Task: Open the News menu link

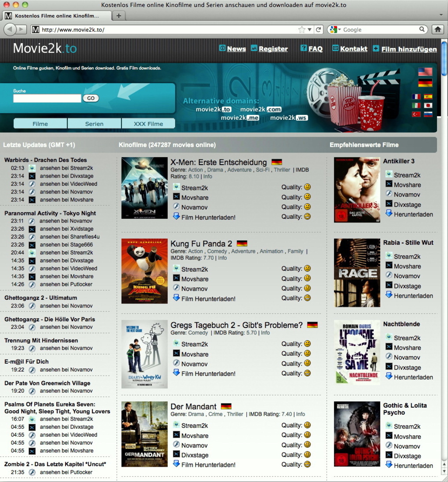Action: tap(236, 49)
